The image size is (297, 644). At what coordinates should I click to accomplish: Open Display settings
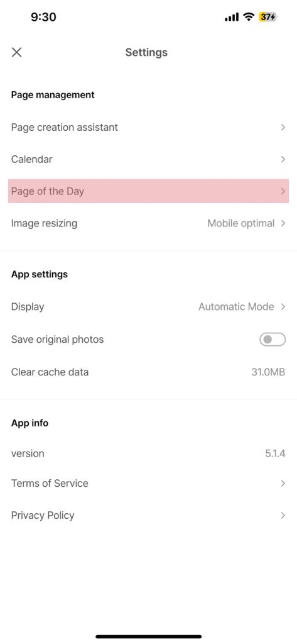[148, 307]
